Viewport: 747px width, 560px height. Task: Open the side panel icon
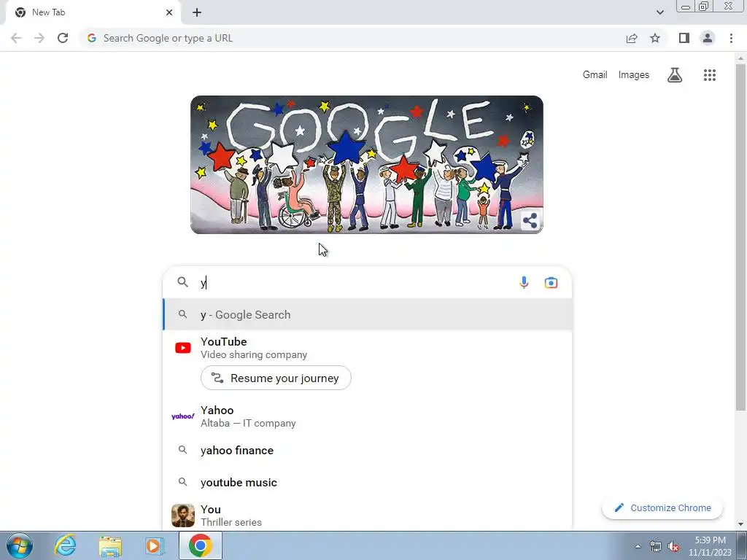pyautogui.click(x=684, y=38)
